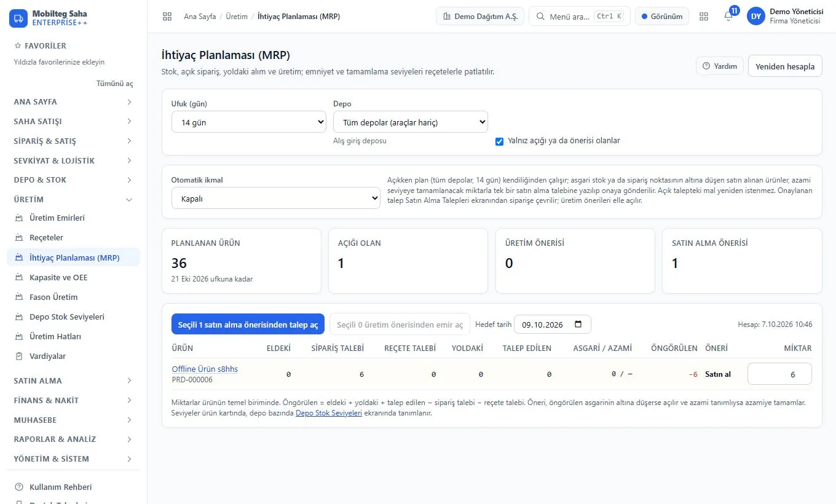Open the calendar picker in Hedef tarih
Viewport: 836px width, 504px height.
[x=578, y=325]
